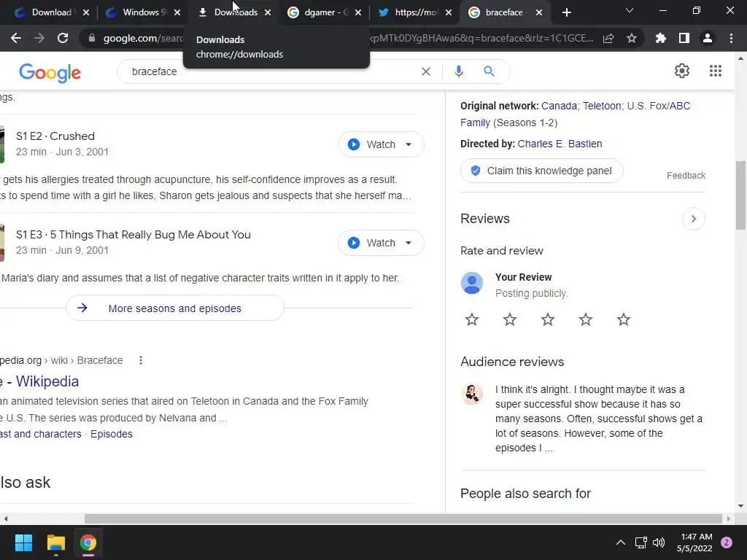This screenshot has height=560, width=747.
Task: Open the Windows Start menu
Action: point(23,542)
